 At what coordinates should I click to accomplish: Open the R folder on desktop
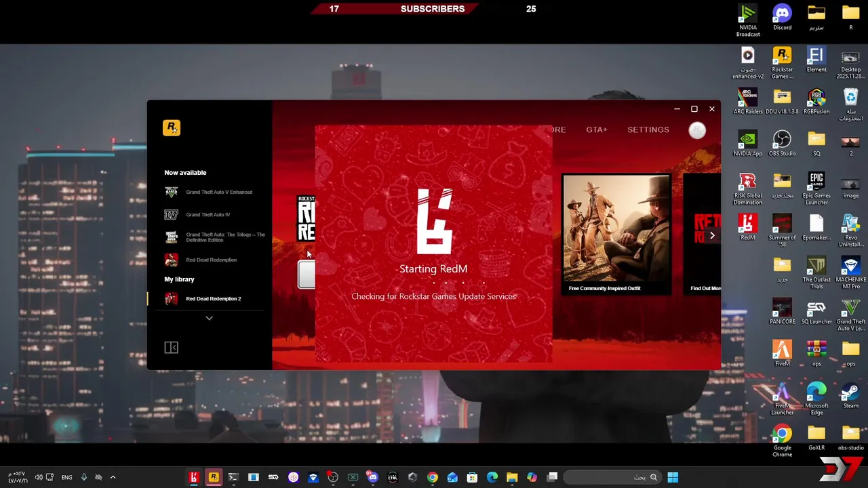851,18
